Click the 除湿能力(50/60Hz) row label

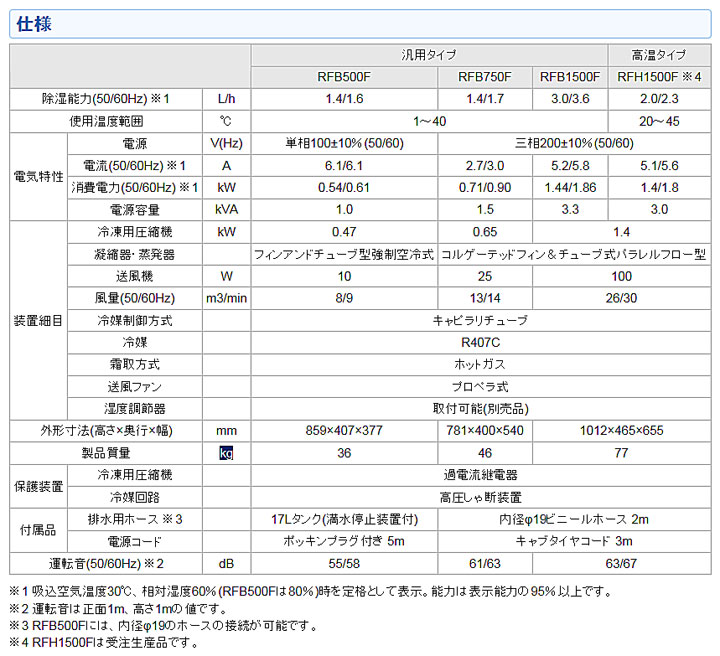pos(106,99)
